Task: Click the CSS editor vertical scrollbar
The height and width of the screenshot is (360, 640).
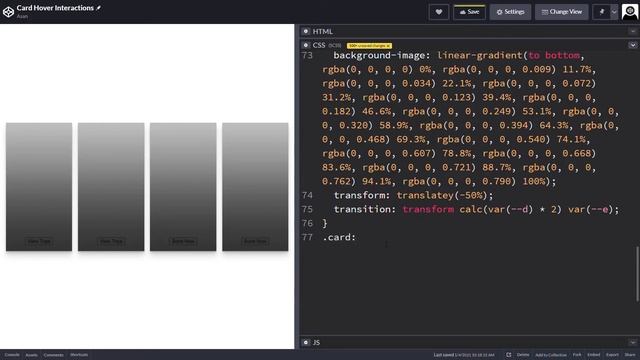Action: click(637, 273)
